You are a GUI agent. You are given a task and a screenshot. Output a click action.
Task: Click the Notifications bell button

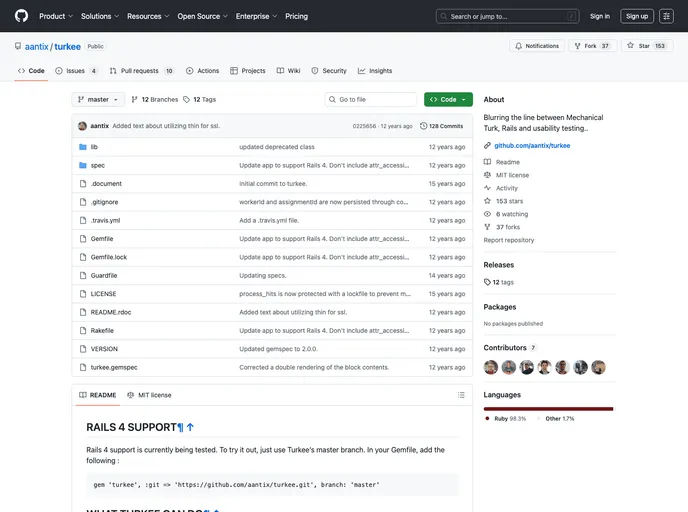coord(537,46)
